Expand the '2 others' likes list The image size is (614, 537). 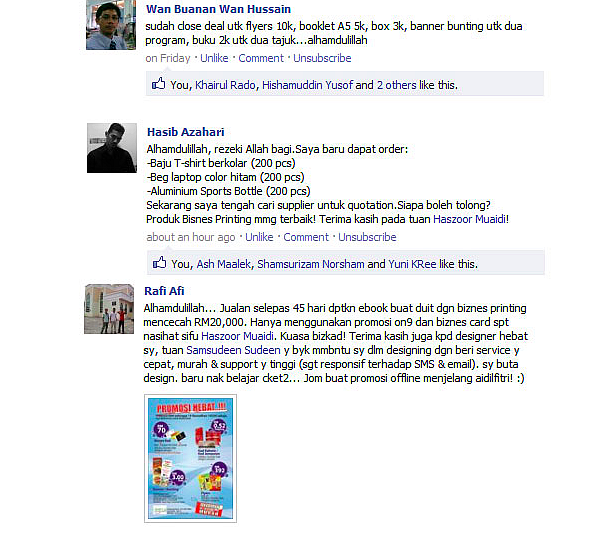(x=397, y=85)
